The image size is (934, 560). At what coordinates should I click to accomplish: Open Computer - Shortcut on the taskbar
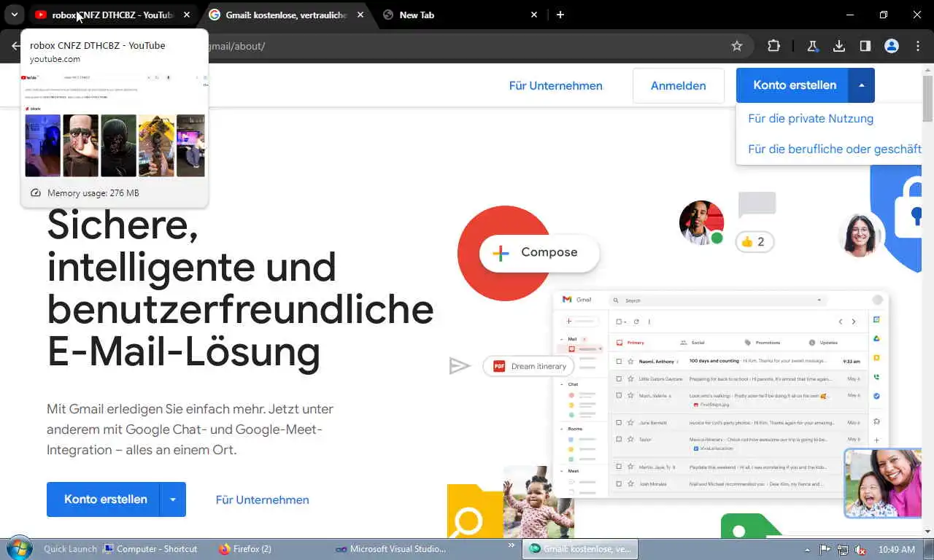point(150,549)
